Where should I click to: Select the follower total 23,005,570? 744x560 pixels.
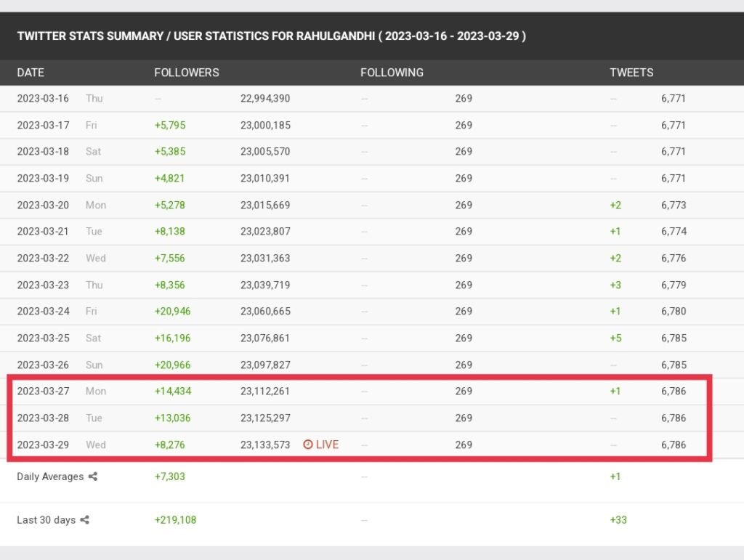[x=265, y=152]
